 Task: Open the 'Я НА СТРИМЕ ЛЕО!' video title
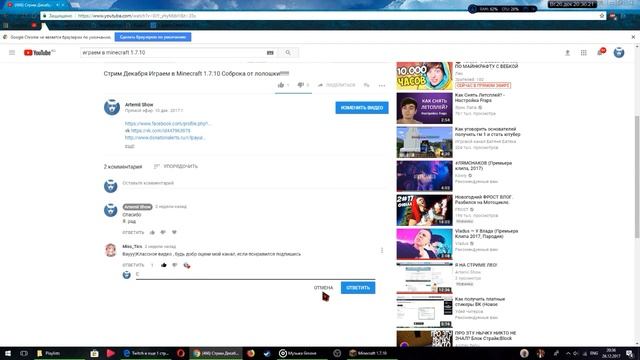pyautogui.click(x=476, y=265)
